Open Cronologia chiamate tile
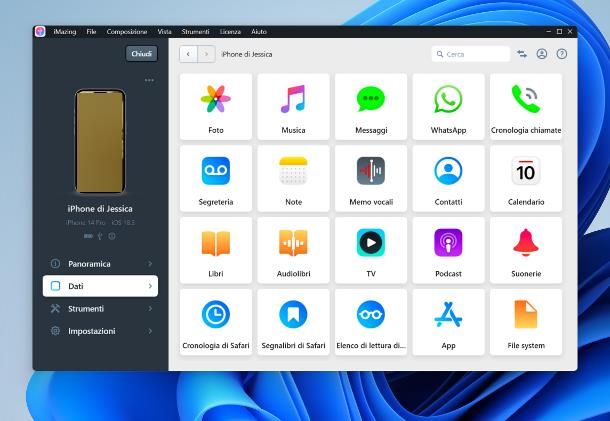The width and height of the screenshot is (610, 421). pos(526,106)
